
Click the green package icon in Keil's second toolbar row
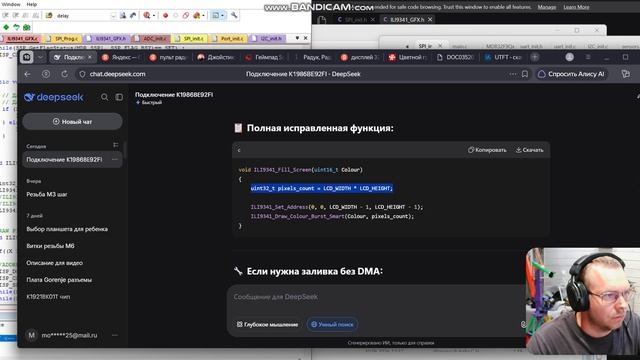[27, 27]
